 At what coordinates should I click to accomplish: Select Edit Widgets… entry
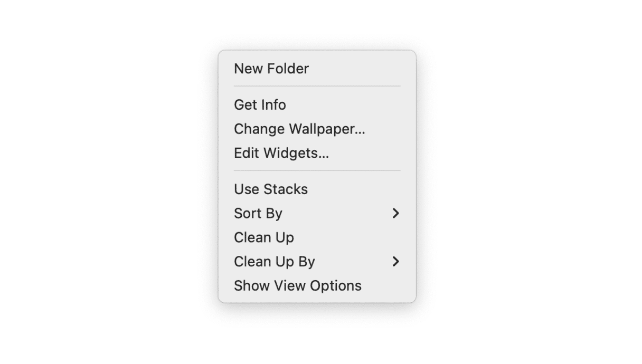click(x=281, y=153)
